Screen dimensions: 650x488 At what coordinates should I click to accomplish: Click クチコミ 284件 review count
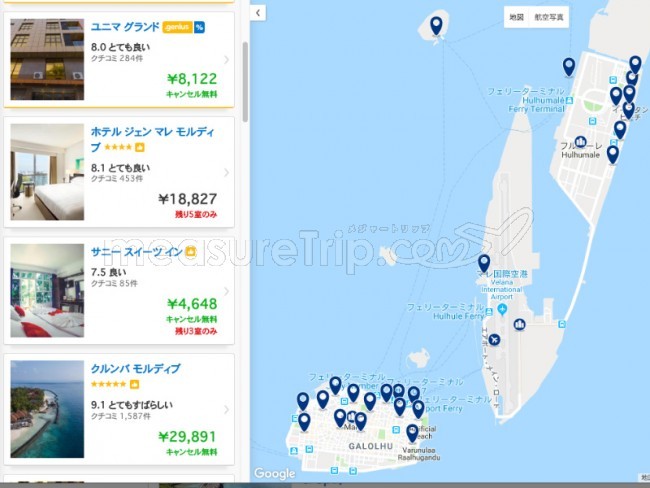pyautogui.click(x=117, y=58)
